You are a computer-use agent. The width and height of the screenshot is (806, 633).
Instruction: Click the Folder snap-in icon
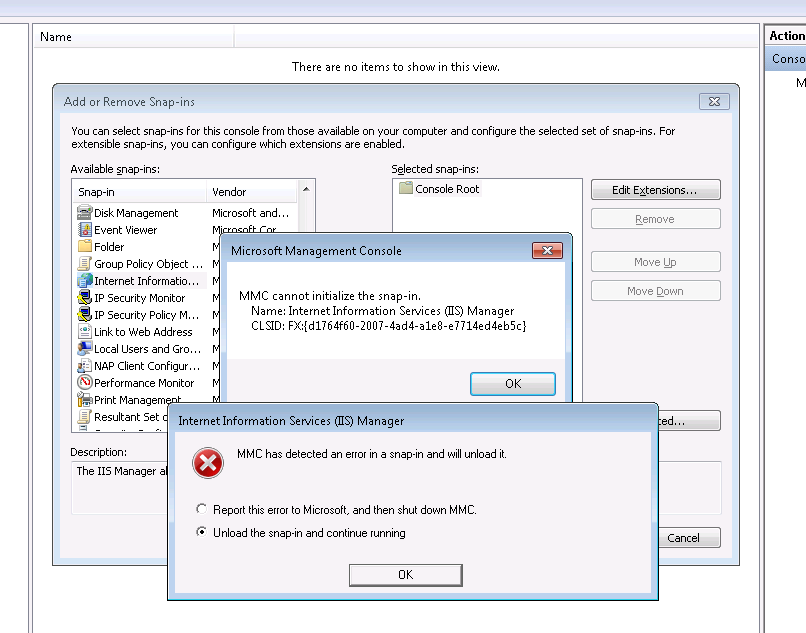click(x=84, y=246)
